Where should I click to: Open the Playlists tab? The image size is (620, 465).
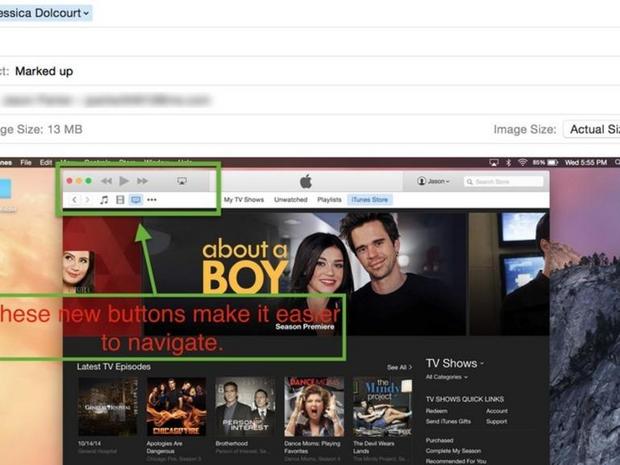(x=329, y=200)
